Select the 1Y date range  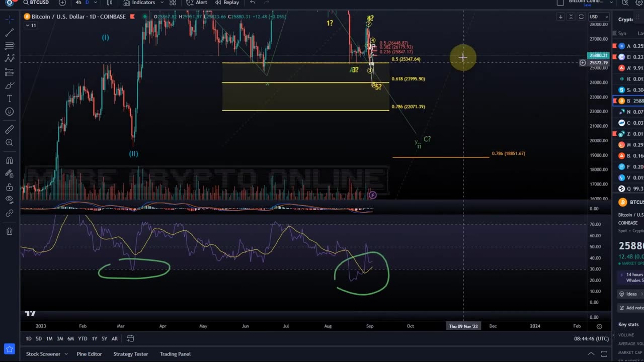coord(94,339)
